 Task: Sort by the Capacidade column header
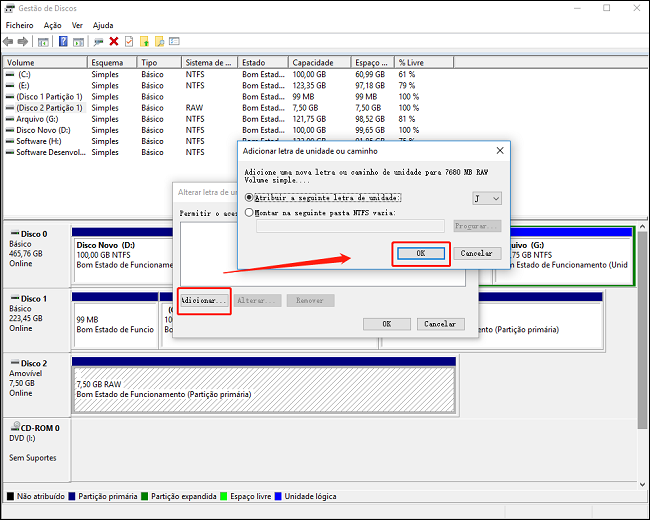320,63
